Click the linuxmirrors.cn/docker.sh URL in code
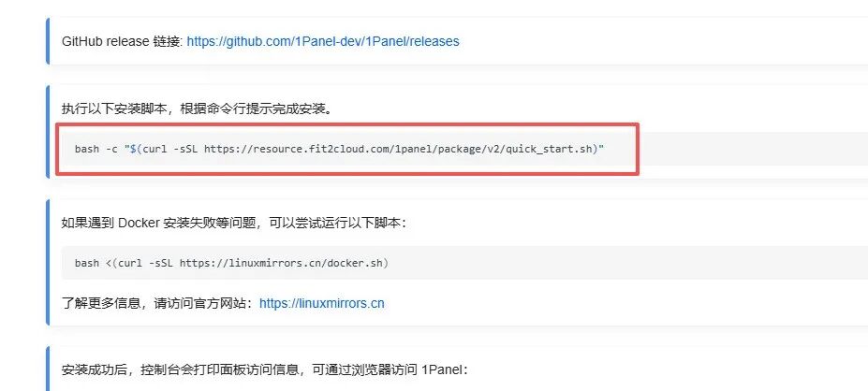868x391 pixels. 281,263
